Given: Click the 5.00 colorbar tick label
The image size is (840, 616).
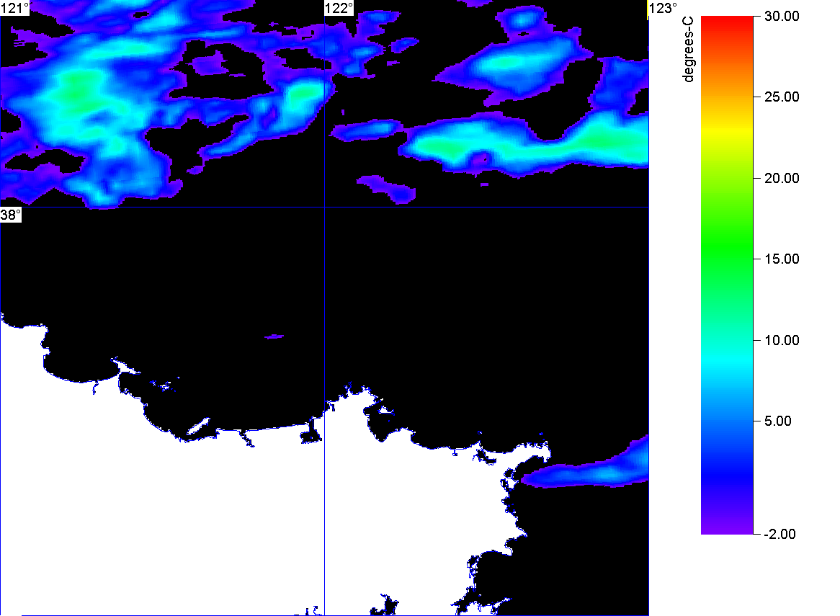Looking at the screenshot, I should click(x=778, y=421).
